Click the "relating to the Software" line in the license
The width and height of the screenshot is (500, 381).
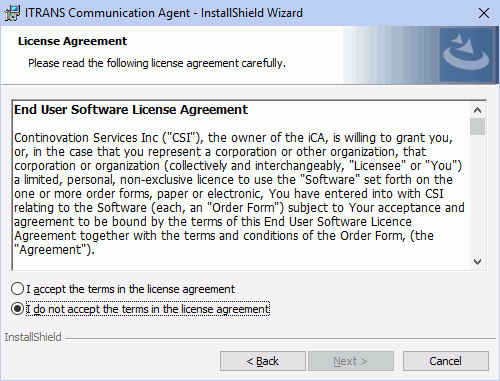80,208
